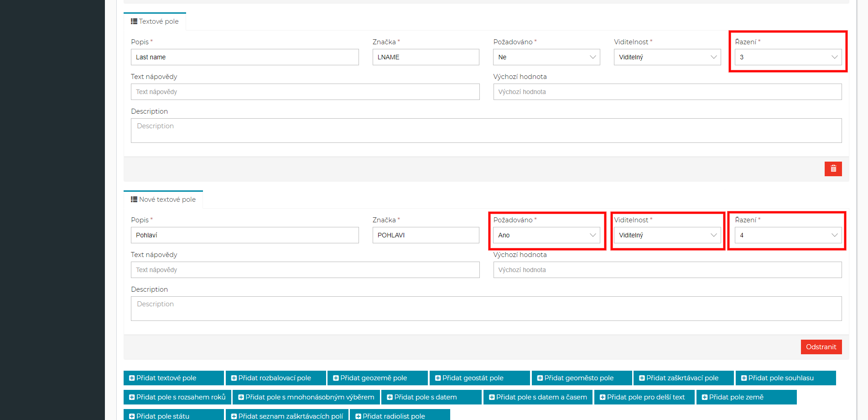
Task: Click the Popis field containing Last name
Action: [x=245, y=57]
